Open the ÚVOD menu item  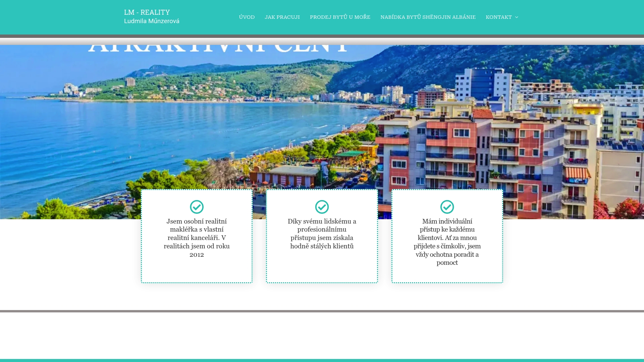[x=247, y=17]
